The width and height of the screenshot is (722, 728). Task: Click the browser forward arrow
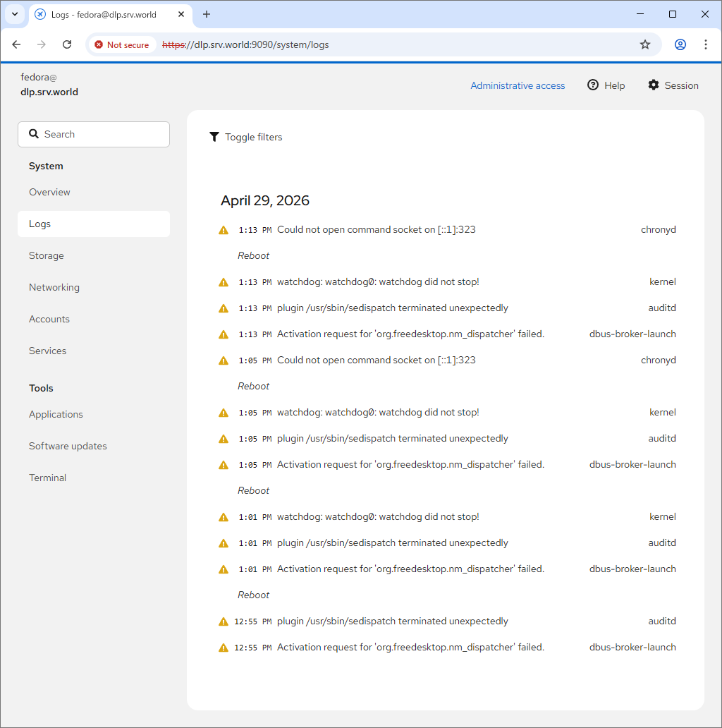(42, 44)
